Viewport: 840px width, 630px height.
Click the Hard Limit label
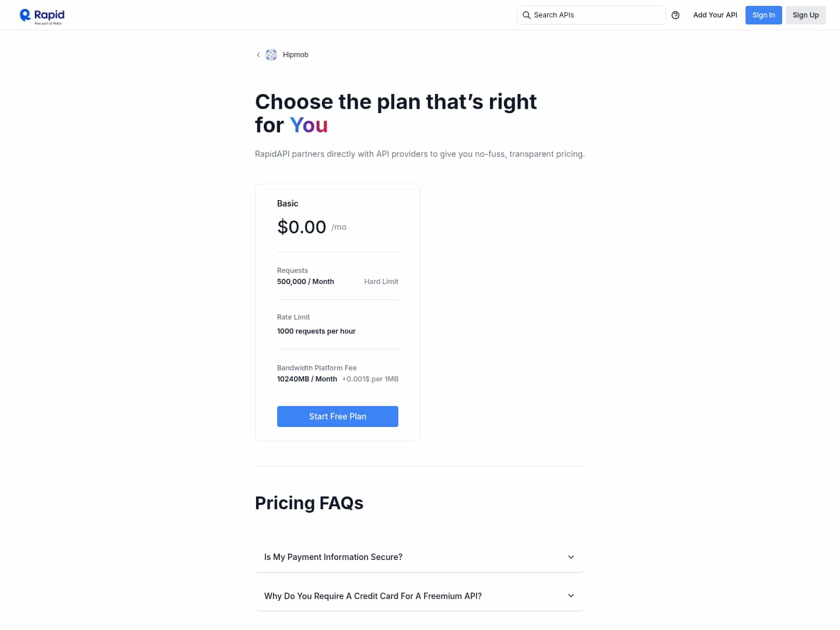click(381, 282)
